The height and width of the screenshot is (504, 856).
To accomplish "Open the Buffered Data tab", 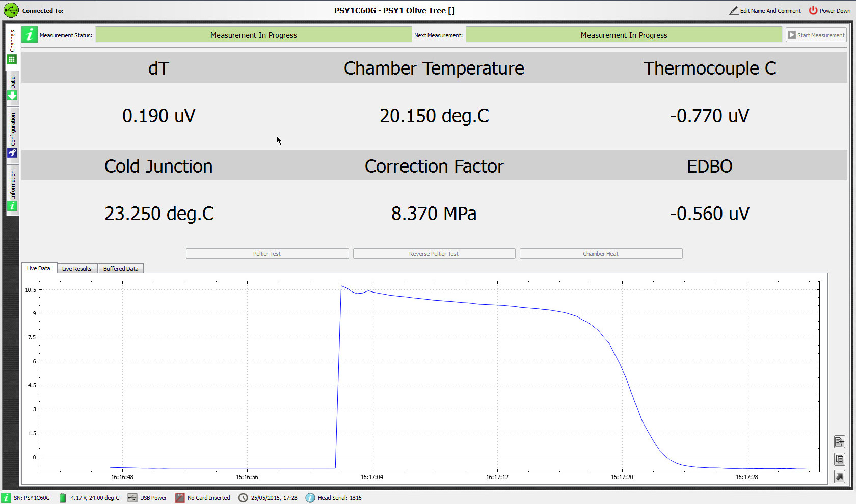I will [x=121, y=269].
